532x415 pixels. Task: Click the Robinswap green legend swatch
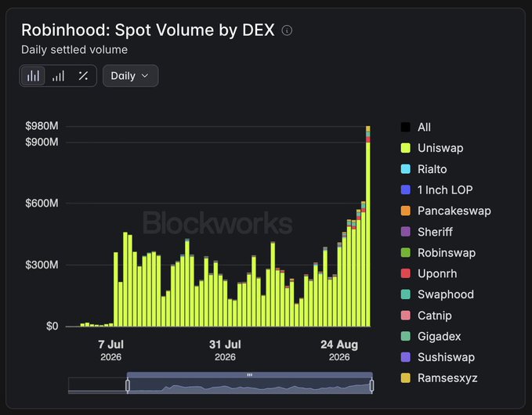[405, 253]
